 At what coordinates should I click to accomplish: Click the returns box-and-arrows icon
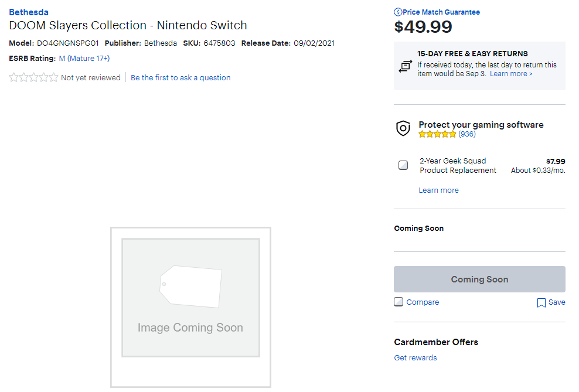click(x=405, y=67)
